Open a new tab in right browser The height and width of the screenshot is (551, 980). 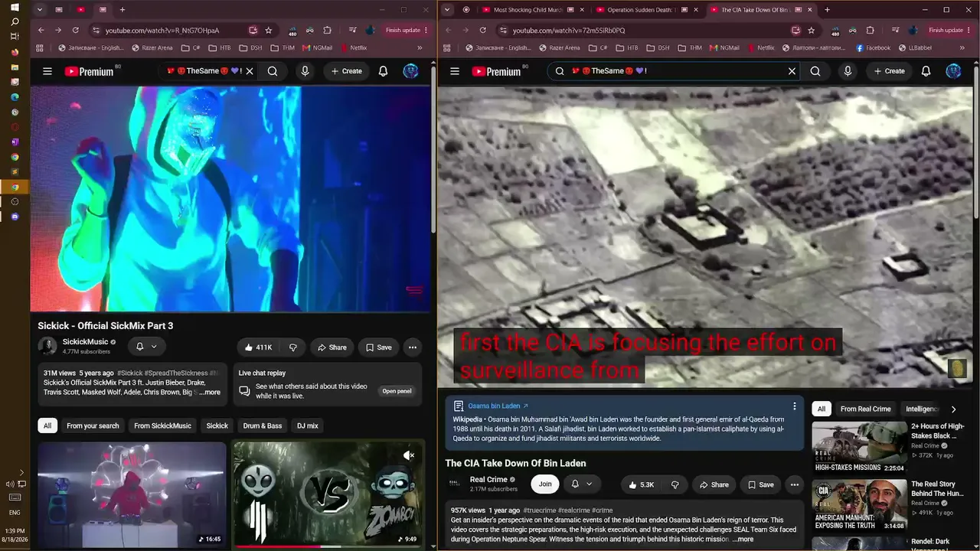pyautogui.click(x=827, y=10)
